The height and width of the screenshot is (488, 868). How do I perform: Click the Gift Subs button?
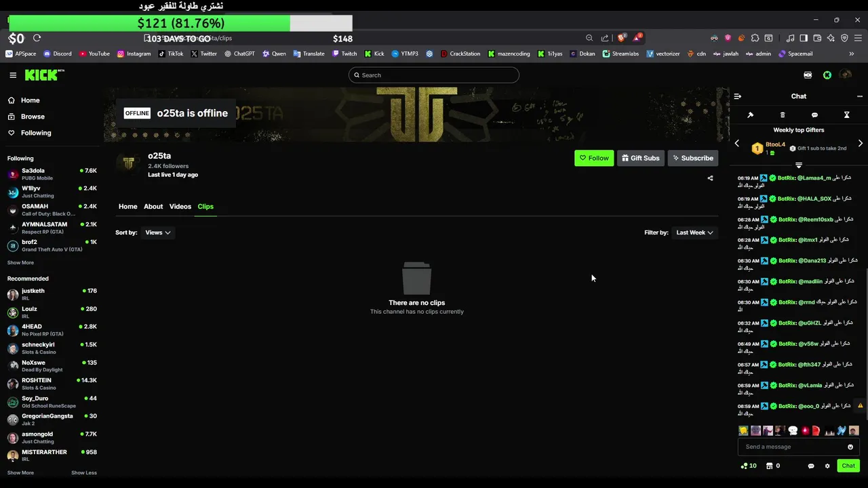coord(640,158)
